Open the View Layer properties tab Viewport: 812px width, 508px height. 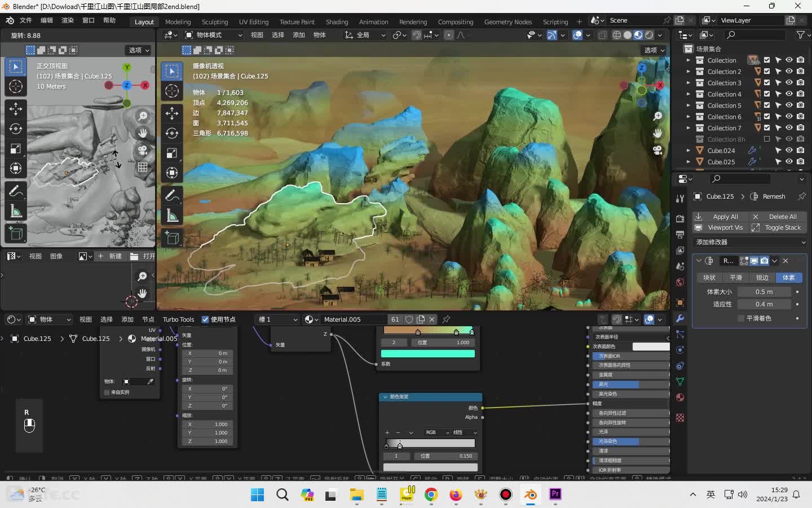tap(680, 250)
